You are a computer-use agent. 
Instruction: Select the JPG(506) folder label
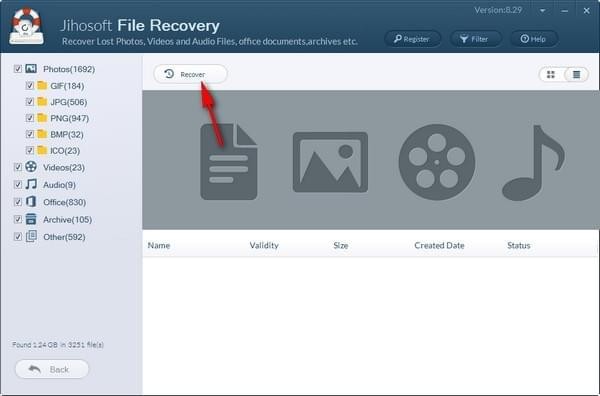[68, 102]
